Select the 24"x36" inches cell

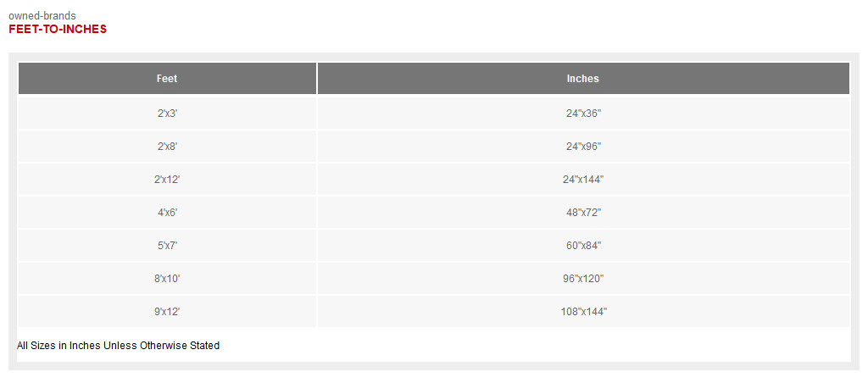coord(583,113)
